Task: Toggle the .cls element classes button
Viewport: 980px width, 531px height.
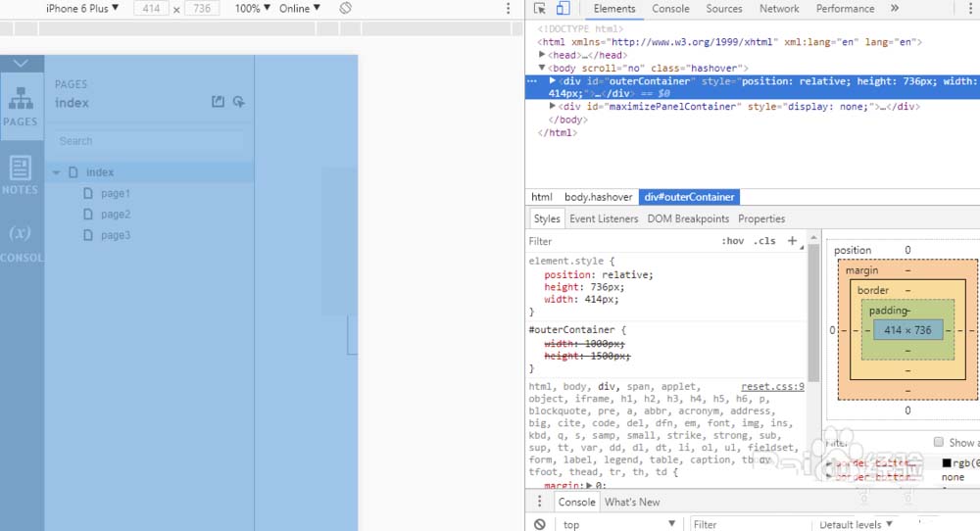Action: 763,241
